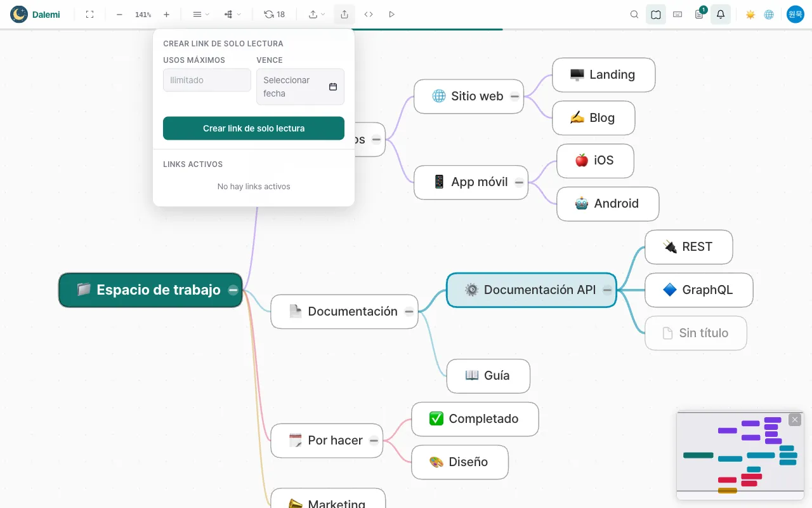Open the user avatar menu
The height and width of the screenshot is (508, 812).
796,14
